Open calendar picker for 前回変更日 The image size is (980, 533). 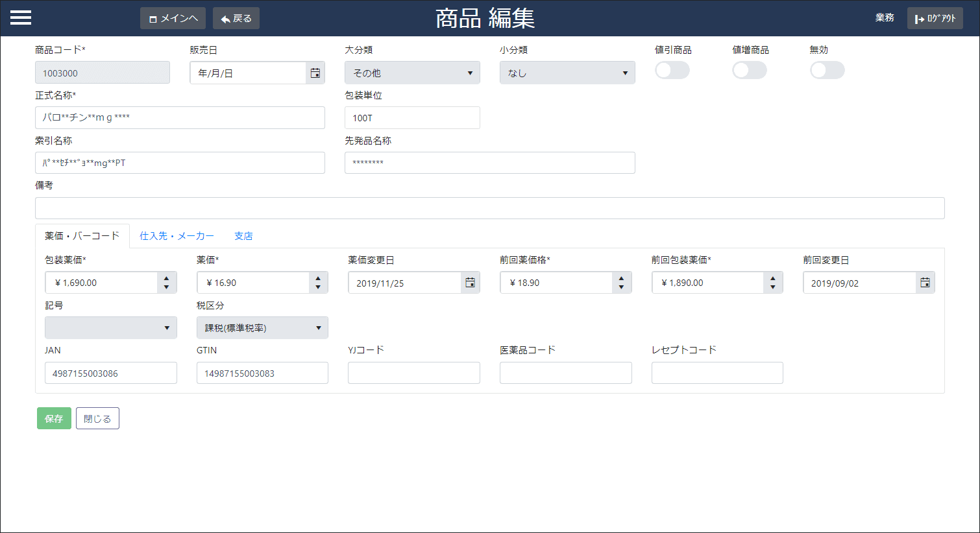(x=925, y=283)
